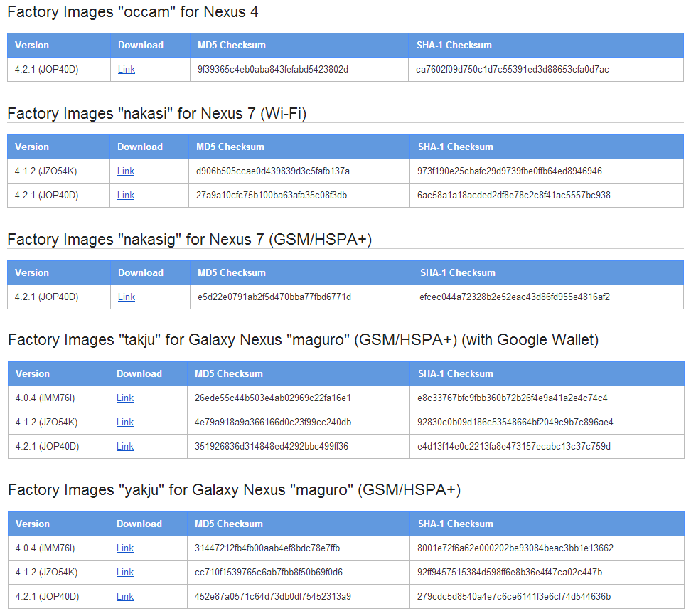691x616 pixels.
Task: Open the nakasi 4.1.2 (JZO54K) download link
Action: (x=126, y=171)
